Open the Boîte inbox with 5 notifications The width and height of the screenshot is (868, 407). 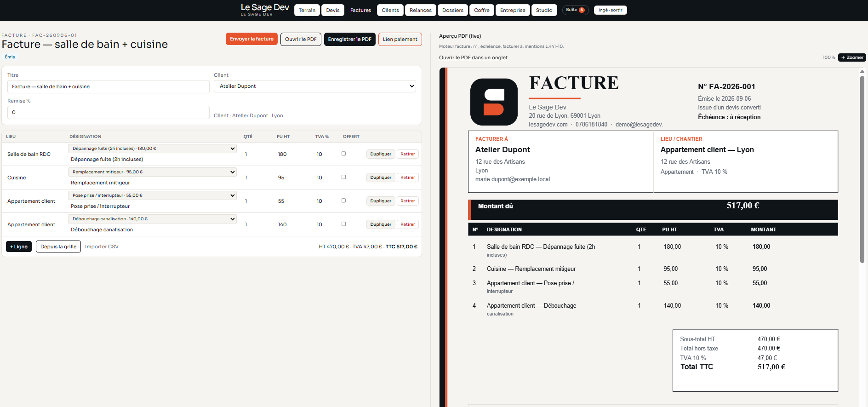[x=575, y=10]
